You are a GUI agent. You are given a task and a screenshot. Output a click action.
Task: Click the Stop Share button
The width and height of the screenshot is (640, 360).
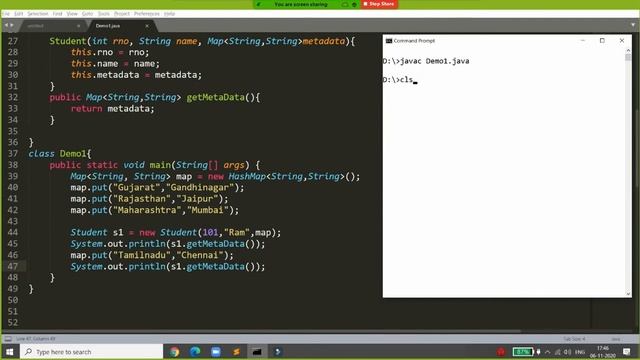pyautogui.click(x=379, y=4)
